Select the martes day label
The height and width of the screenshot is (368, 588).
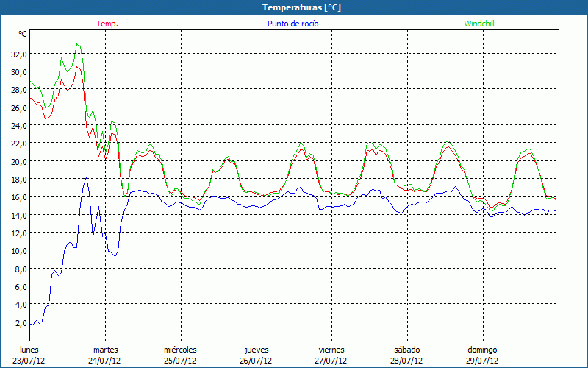point(105,349)
